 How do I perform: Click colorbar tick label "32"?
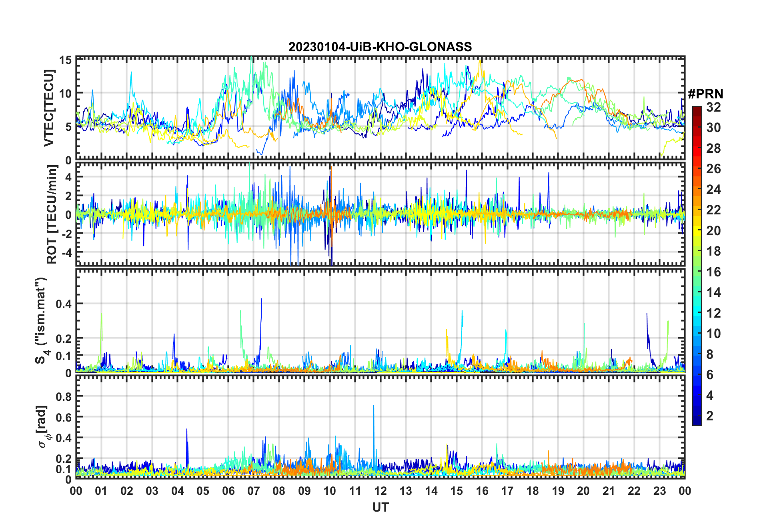(713, 107)
